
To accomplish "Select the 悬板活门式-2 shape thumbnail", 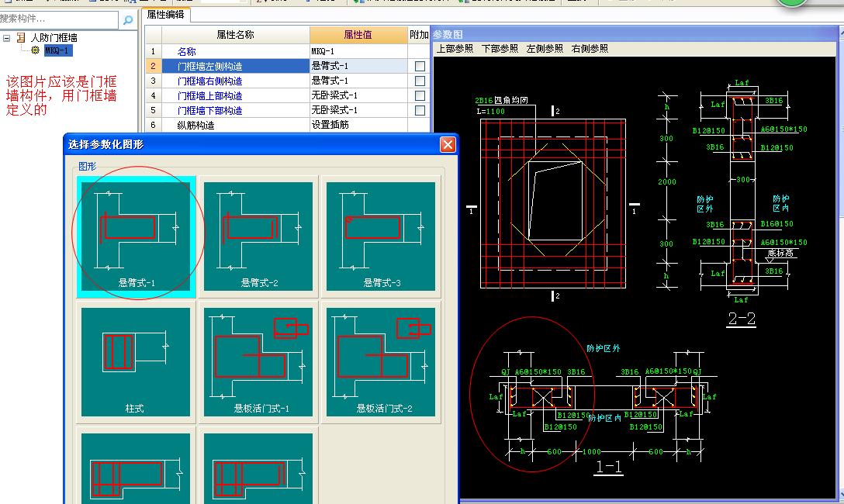I will pos(381,362).
